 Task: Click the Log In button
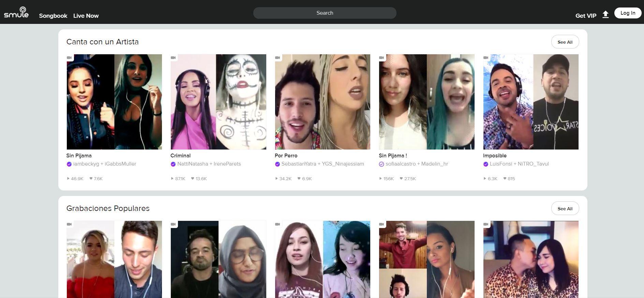pyautogui.click(x=628, y=13)
